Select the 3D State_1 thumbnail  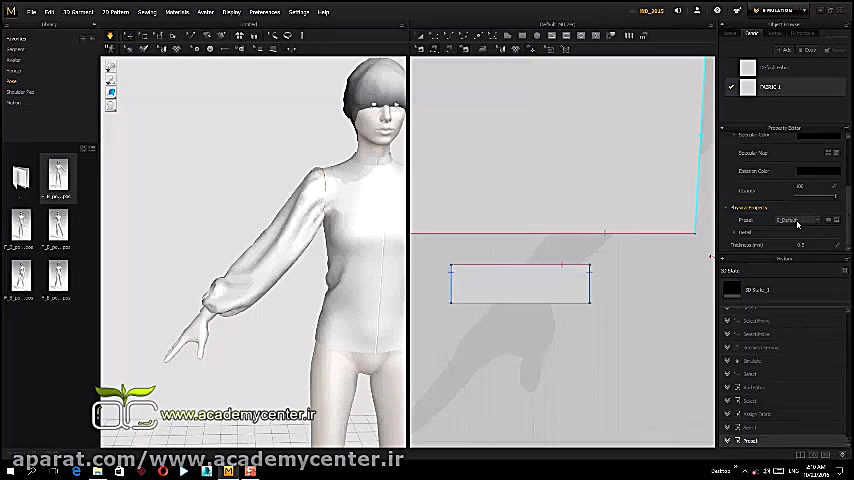tap(731, 289)
